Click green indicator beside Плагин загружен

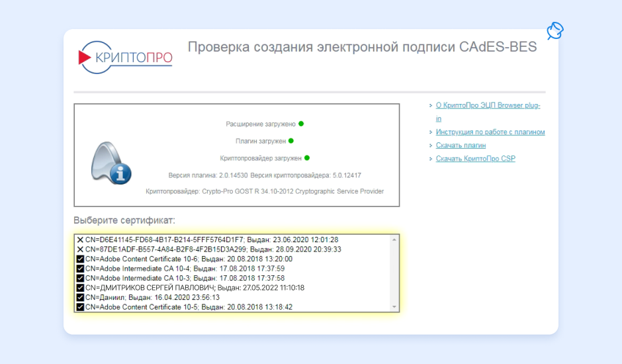(291, 141)
